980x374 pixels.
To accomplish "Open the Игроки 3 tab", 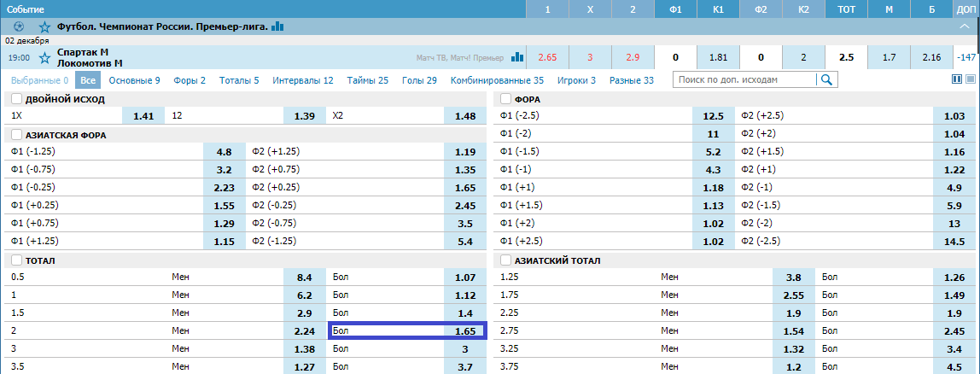I will click(576, 80).
